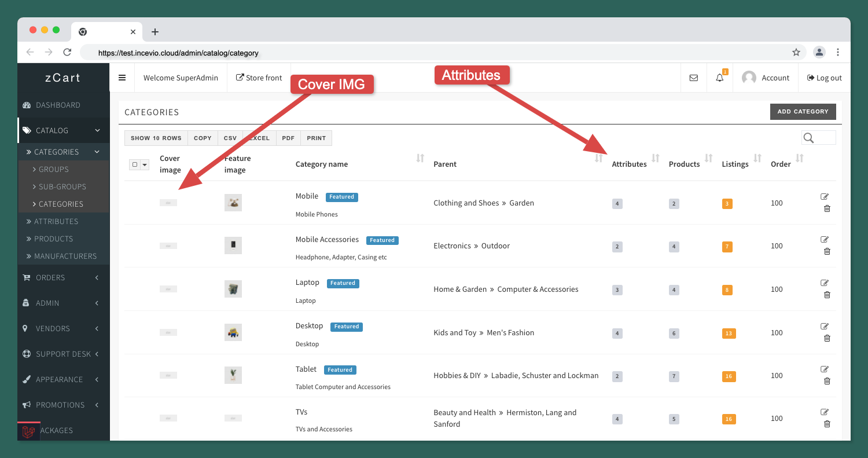
Task: Bookmark page with the star icon
Action: (796, 52)
